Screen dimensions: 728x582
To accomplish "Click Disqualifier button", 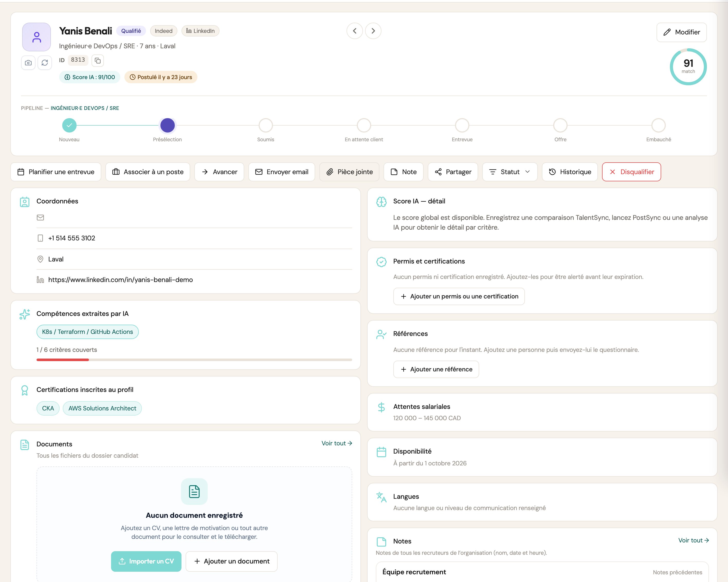I will tap(631, 172).
